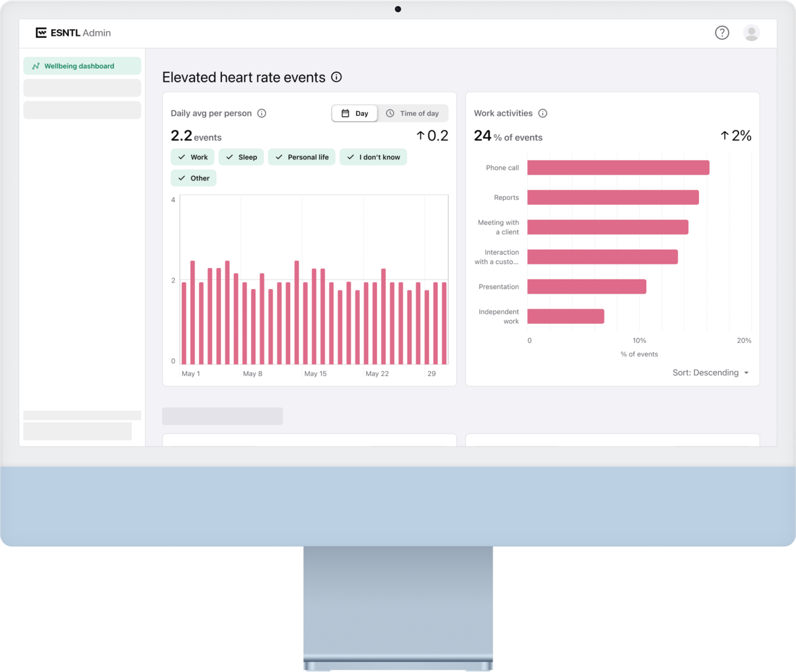The image size is (796, 672).
Task: Open the Sort: Descending dropdown
Action: click(711, 373)
